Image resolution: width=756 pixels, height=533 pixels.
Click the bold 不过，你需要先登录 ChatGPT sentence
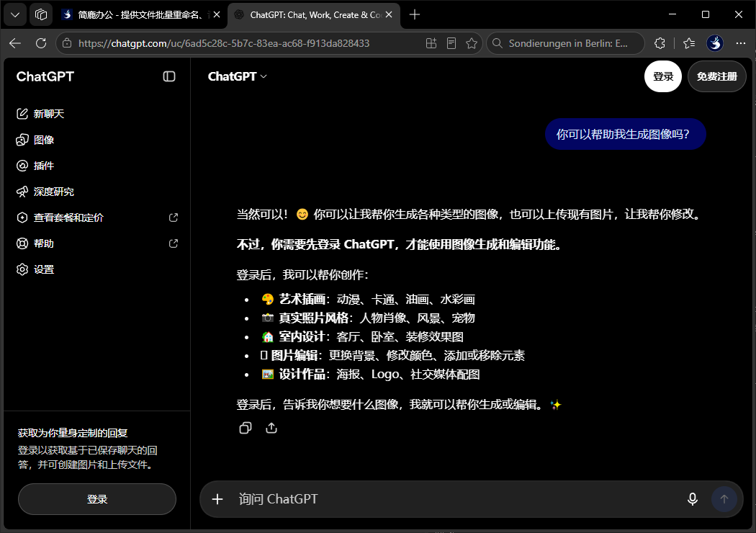(400, 245)
